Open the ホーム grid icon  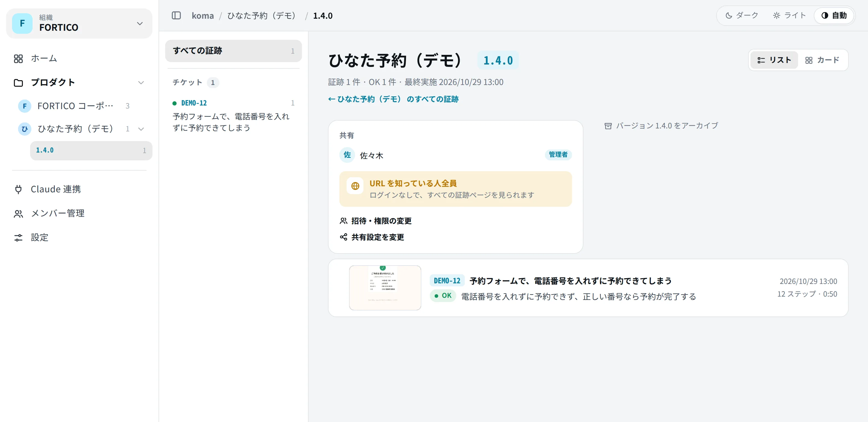tap(18, 59)
